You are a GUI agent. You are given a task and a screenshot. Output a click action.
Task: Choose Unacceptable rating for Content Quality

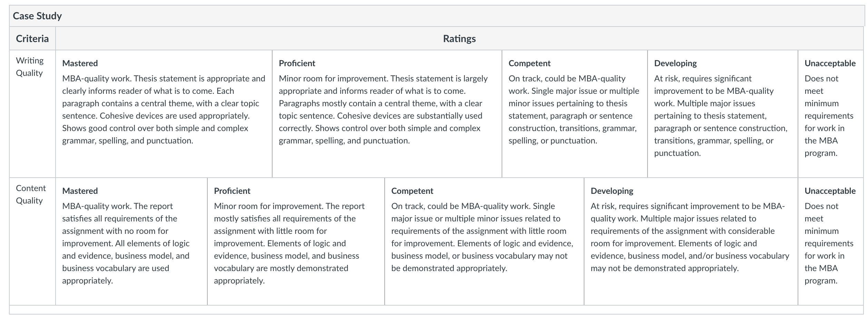[831, 241]
